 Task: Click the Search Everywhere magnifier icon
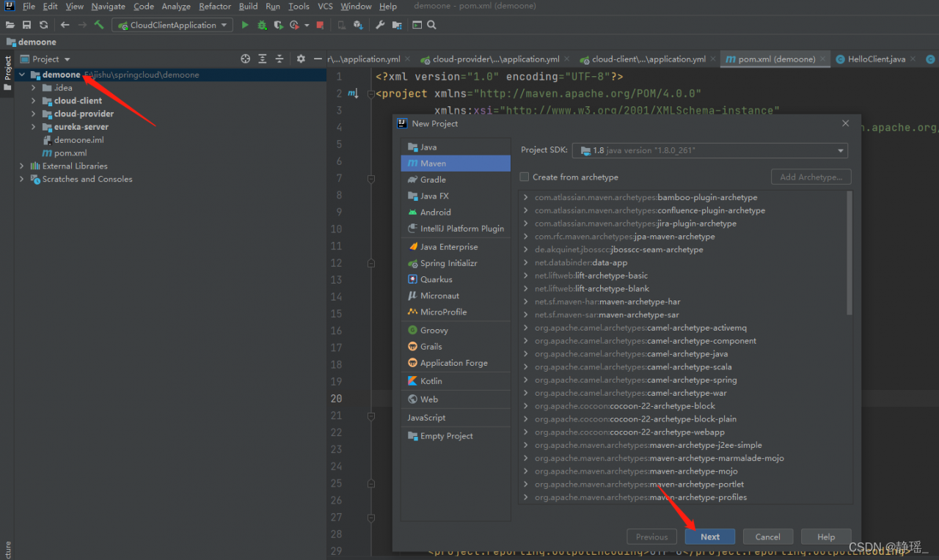pos(432,25)
